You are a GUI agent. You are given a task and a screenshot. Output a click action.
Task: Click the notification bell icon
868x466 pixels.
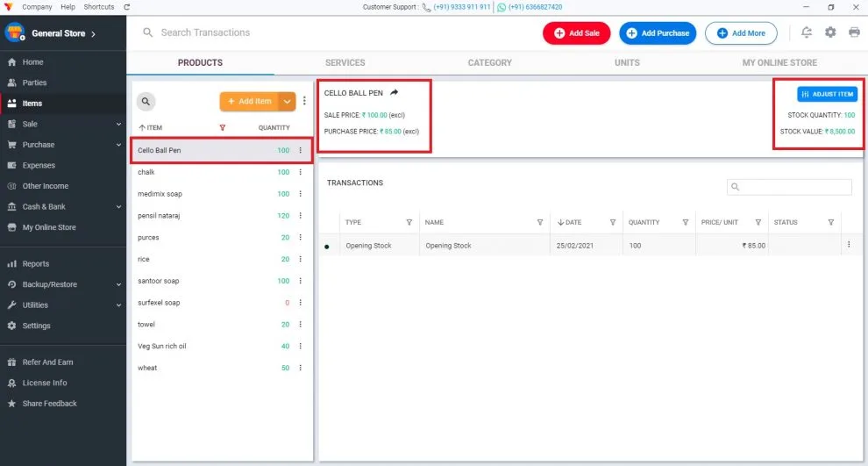coord(807,32)
